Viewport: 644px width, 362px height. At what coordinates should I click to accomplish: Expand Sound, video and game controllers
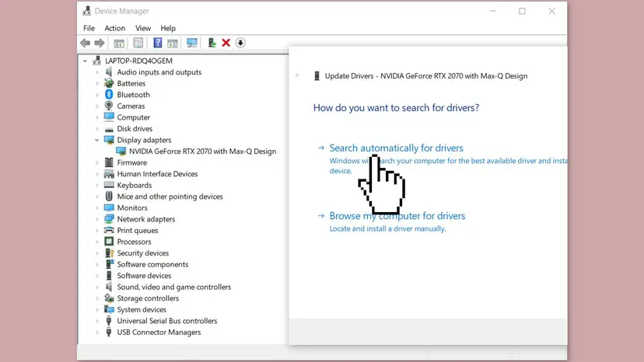point(97,287)
